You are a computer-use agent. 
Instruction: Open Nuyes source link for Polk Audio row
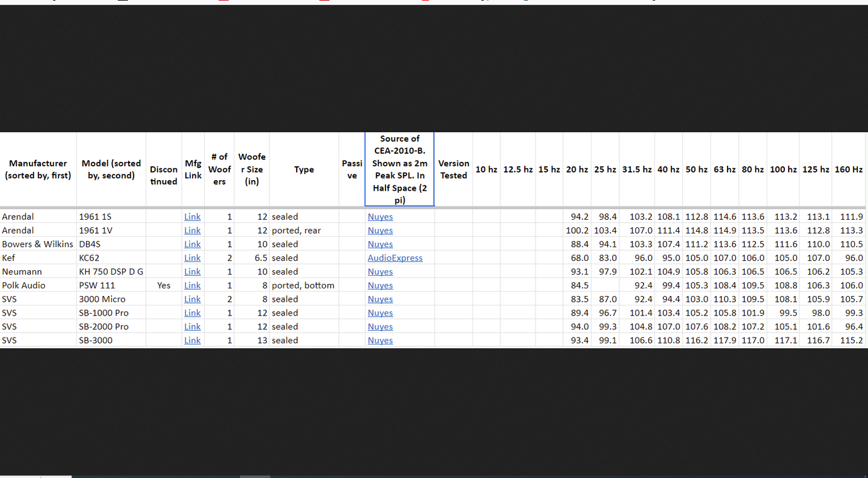click(x=380, y=285)
